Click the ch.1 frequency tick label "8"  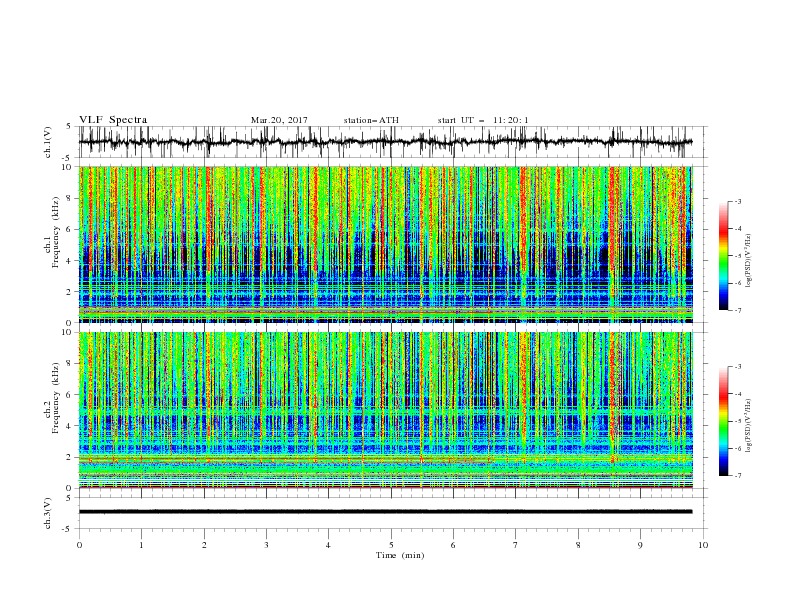click(x=70, y=198)
